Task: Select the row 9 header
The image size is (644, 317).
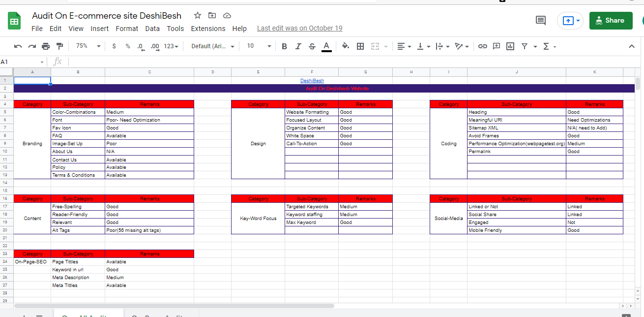Action: click(5, 144)
